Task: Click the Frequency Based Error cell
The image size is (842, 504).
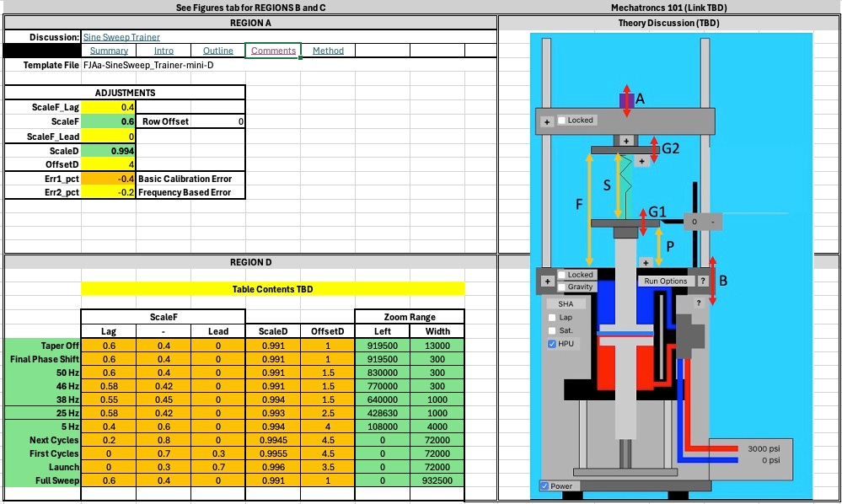Action: point(190,192)
